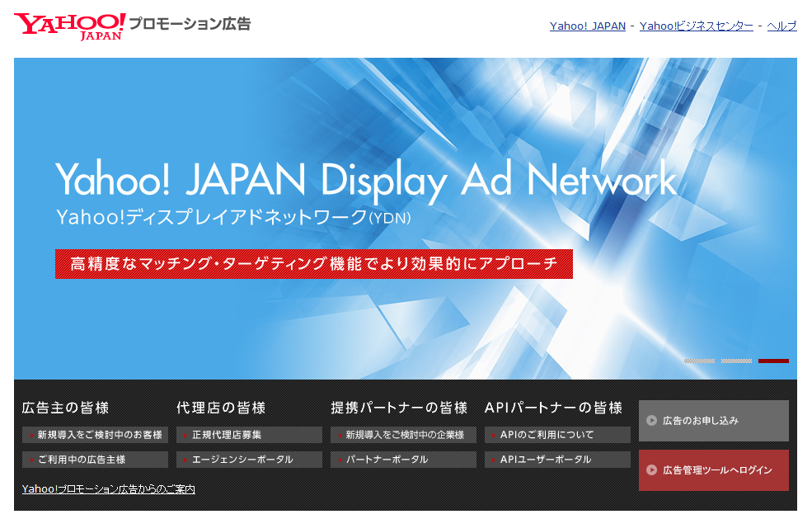
Task: Click the 広告のお申し込み button
Action: (x=714, y=421)
